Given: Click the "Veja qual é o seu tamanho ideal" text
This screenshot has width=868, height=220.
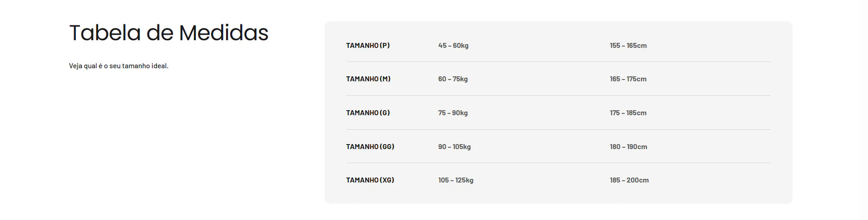Looking at the screenshot, I should click(118, 66).
